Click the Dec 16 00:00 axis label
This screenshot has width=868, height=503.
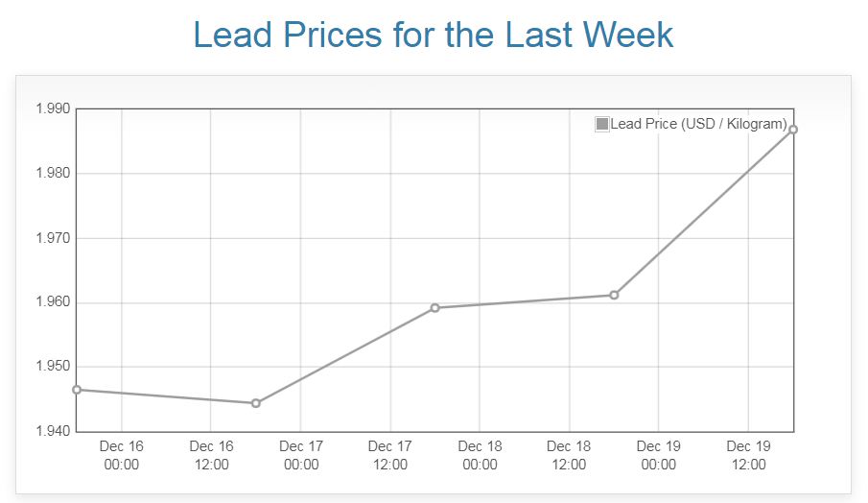click(x=122, y=455)
